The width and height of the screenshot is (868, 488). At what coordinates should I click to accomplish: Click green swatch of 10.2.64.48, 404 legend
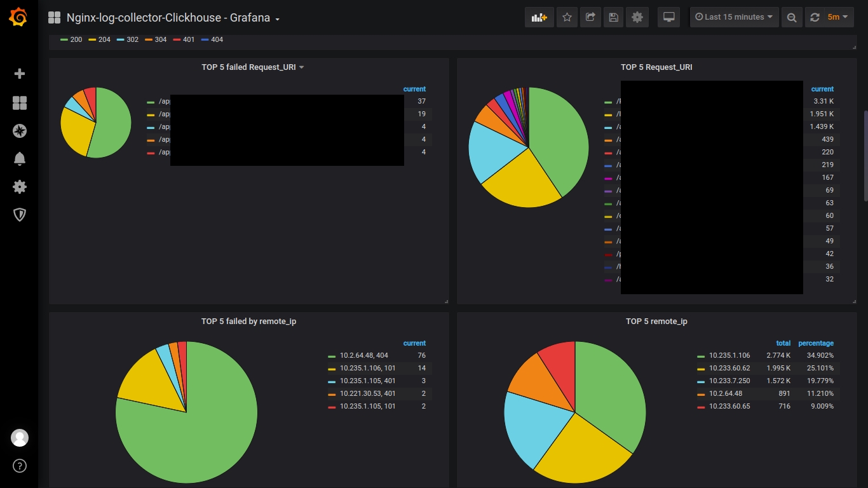(x=332, y=356)
